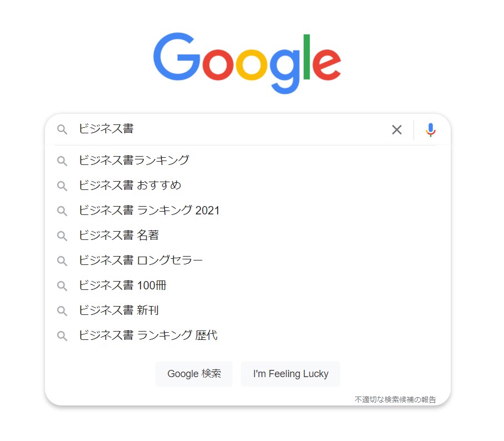
Task: Choose suggestion ビジネス書 名著
Action: pyautogui.click(x=248, y=235)
